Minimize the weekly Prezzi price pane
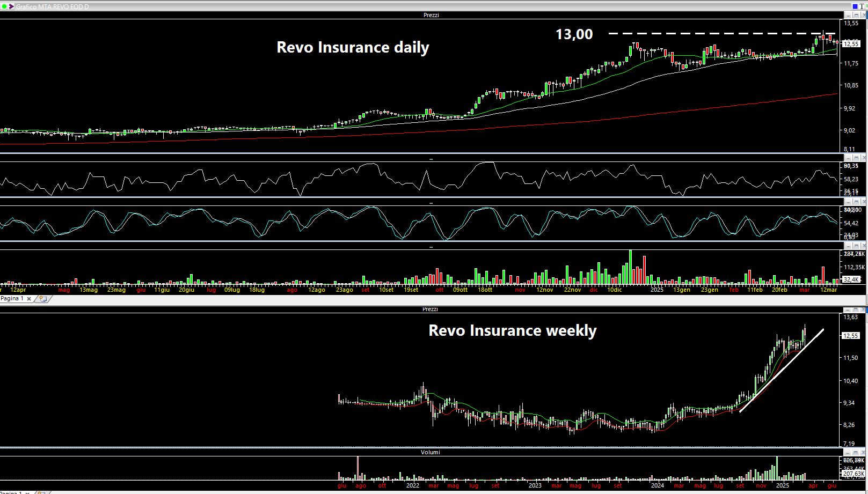Image resolution: width=868 pixels, height=494 pixels. click(x=849, y=309)
